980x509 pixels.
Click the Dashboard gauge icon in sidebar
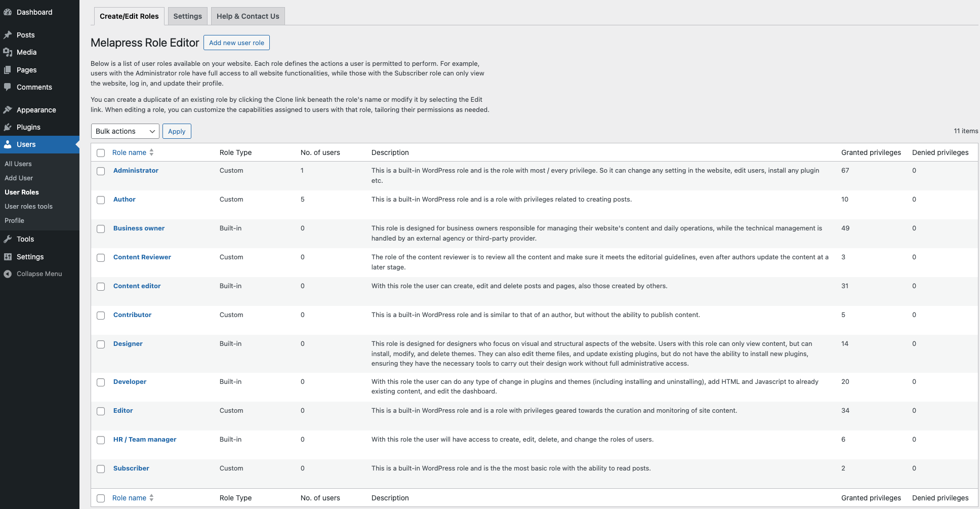pyautogui.click(x=8, y=12)
